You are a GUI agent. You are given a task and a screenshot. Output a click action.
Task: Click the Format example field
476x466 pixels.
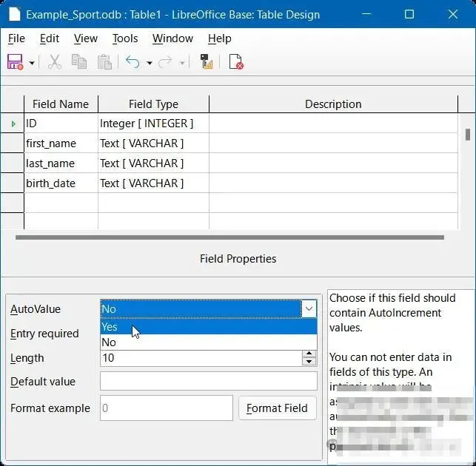pos(167,408)
